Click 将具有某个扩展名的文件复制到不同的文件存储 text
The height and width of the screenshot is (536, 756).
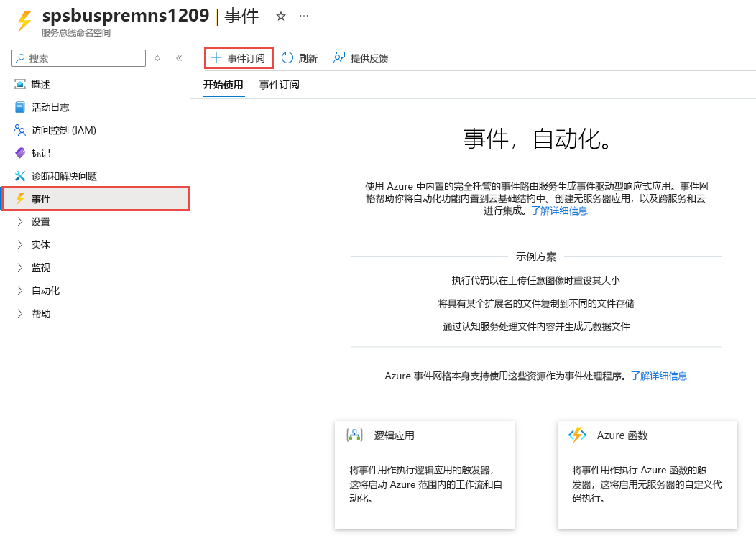(536, 304)
